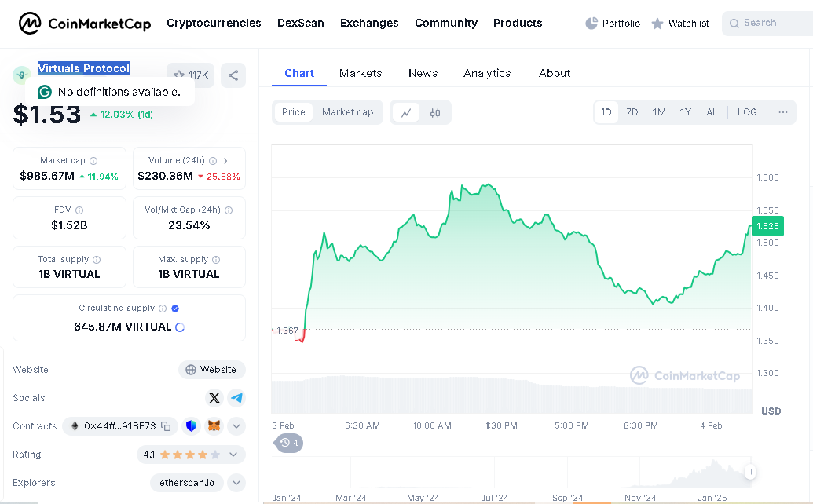This screenshot has width=813, height=504.
Task: Open Circulating supply info icon
Action: [163, 309]
